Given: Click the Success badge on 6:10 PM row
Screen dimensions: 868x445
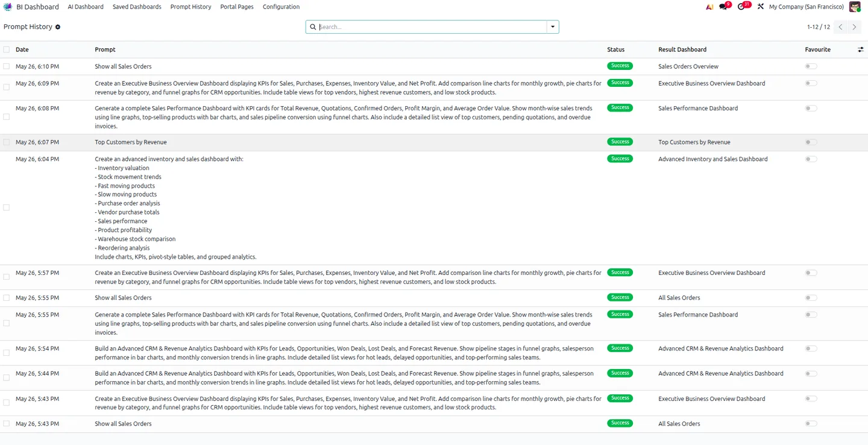Looking at the screenshot, I should pyautogui.click(x=620, y=66).
